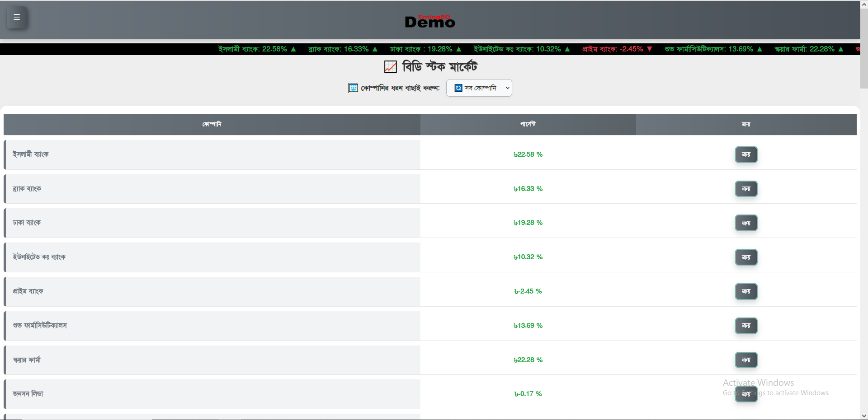Click the Demo ErningBD logo

(x=429, y=21)
